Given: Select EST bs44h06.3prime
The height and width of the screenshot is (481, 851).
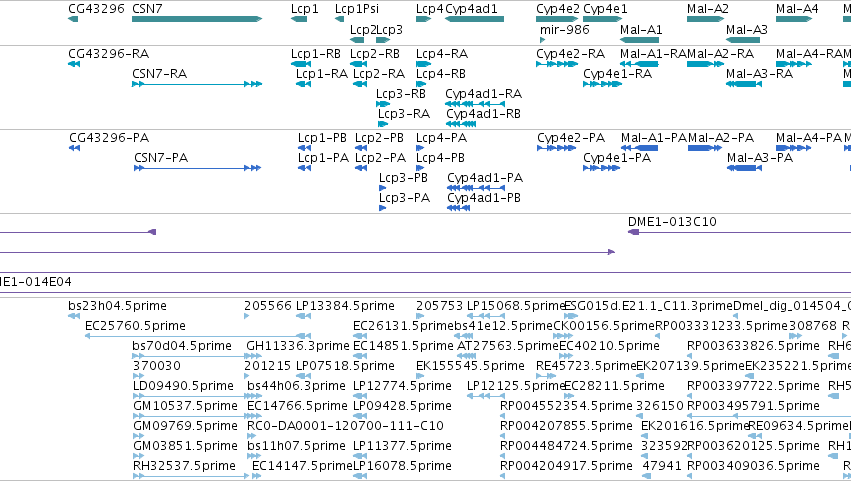Looking at the screenshot, I should (296, 385).
